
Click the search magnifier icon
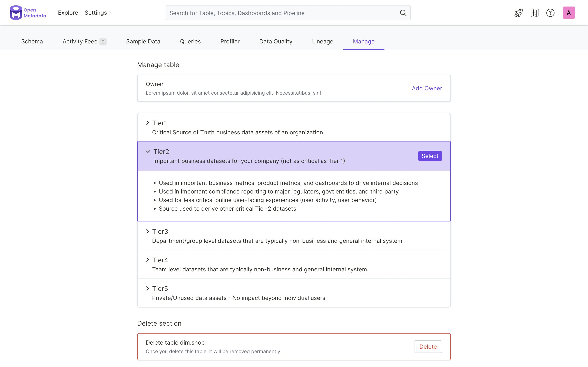point(403,13)
